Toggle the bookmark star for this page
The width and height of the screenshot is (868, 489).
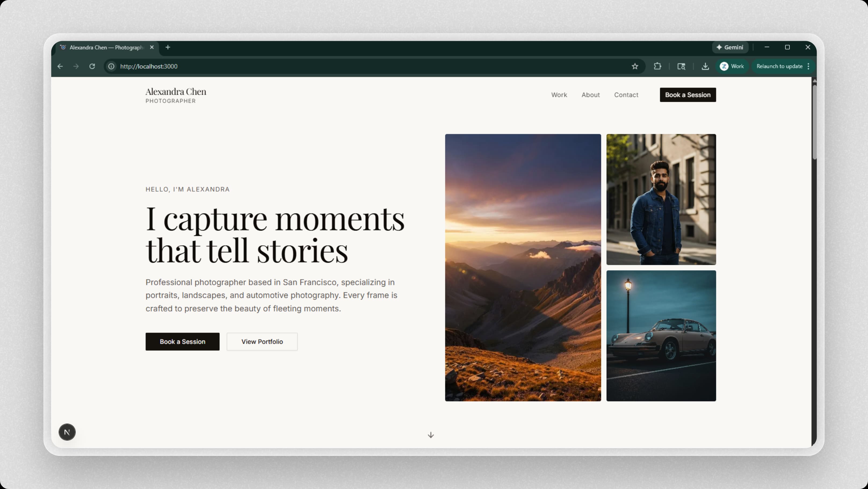point(635,66)
